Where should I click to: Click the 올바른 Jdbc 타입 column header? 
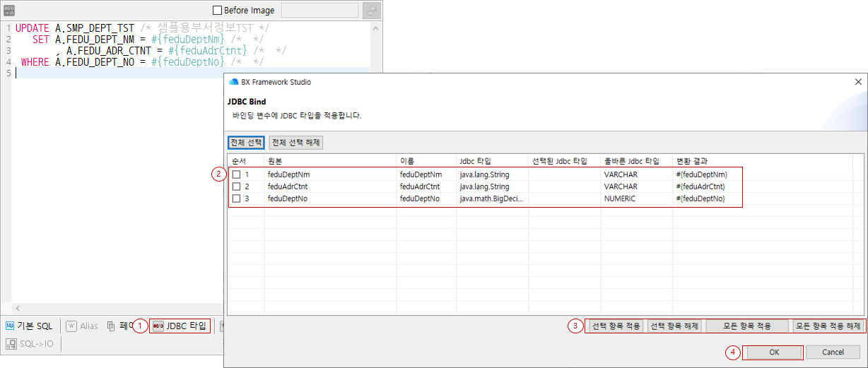[x=636, y=161]
